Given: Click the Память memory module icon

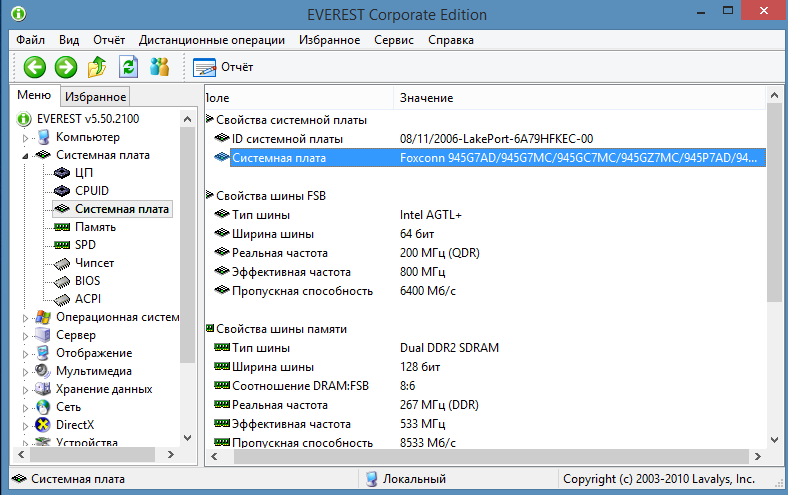Looking at the screenshot, I should 62,227.
